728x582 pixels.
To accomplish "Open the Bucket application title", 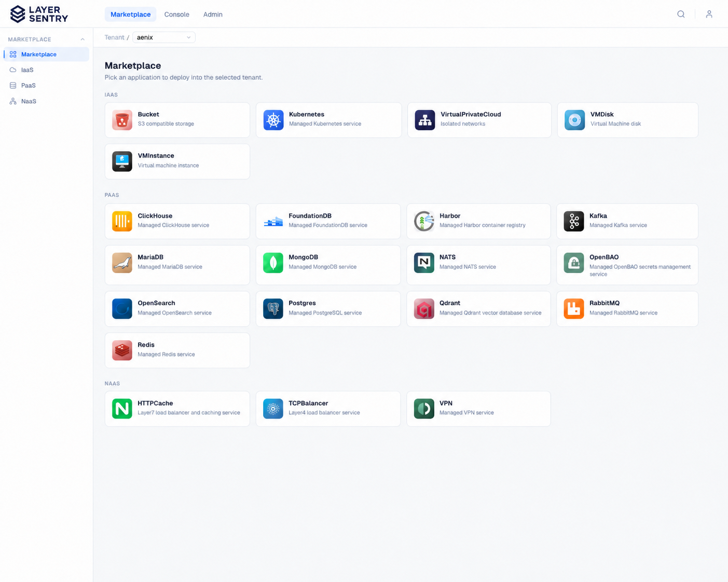I will tap(148, 114).
